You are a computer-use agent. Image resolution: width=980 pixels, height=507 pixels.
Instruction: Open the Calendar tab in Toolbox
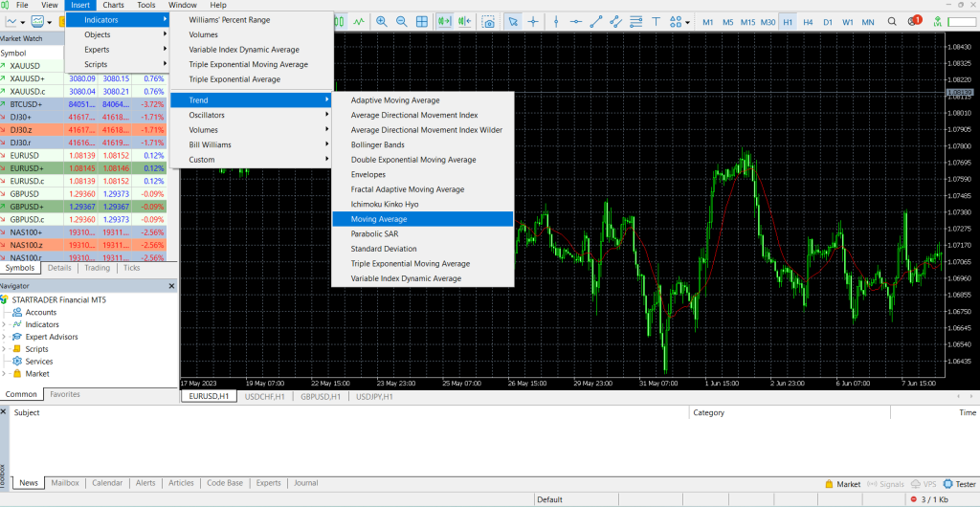[107, 483]
